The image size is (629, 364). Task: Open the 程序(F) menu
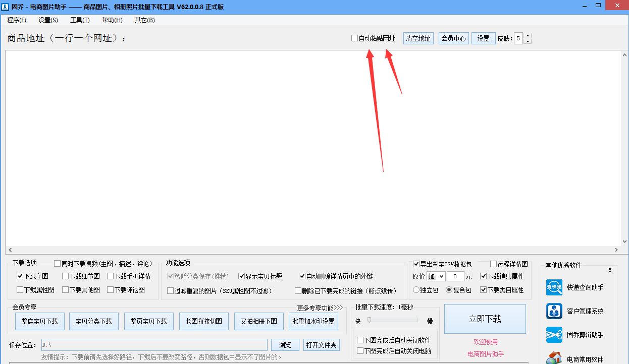tap(16, 20)
